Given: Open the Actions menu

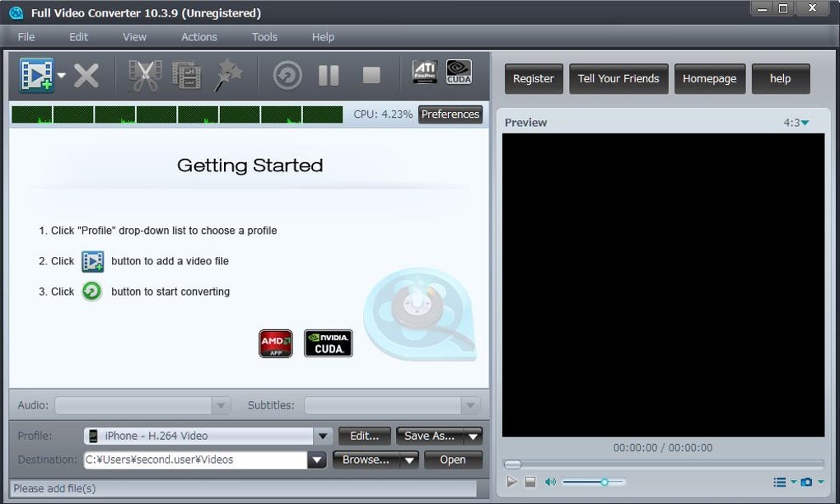Looking at the screenshot, I should click(x=199, y=37).
